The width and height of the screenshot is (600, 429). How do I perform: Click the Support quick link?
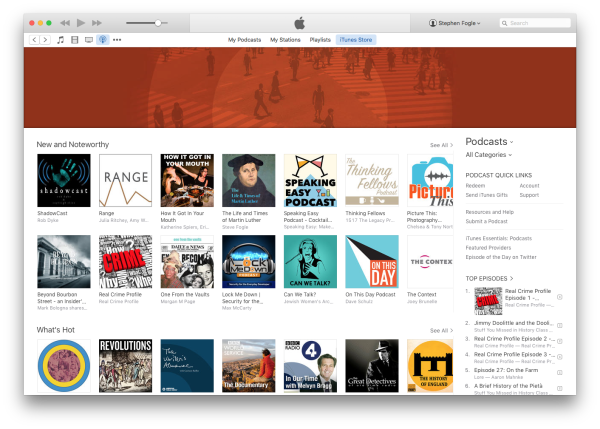tap(529, 195)
